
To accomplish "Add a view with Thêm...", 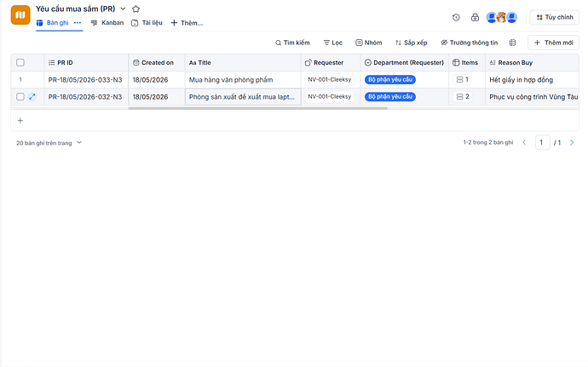I will 187,23.
